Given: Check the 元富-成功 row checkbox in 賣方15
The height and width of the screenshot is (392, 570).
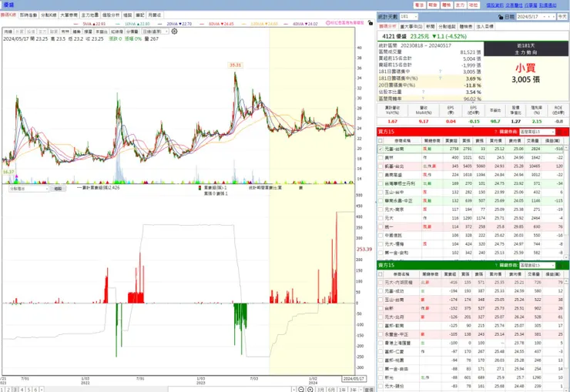Looking at the screenshot, I should tap(381, 291).
